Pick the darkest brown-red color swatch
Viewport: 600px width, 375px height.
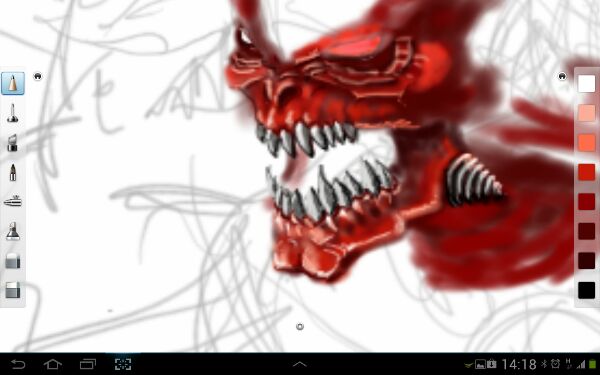[587, 261]
